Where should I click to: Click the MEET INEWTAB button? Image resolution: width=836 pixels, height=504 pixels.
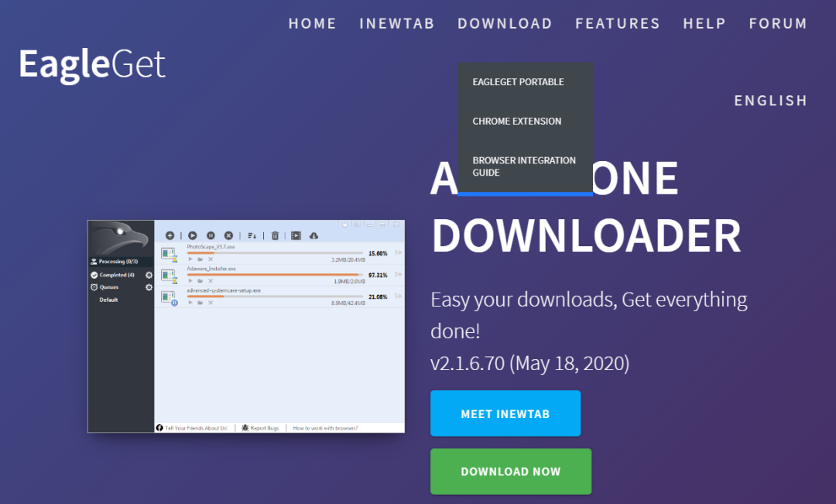[x=505, y=413]
